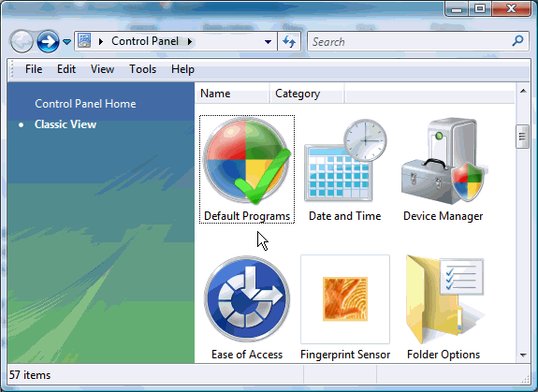Image resolution: width=538 pixels, height=392 pixels.
Task: Refresh using the address bar refresh icon
Action: [x=289, y=42]
